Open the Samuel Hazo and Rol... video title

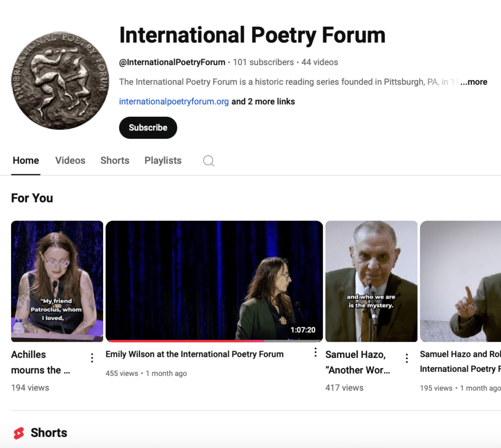click(460, 361)
